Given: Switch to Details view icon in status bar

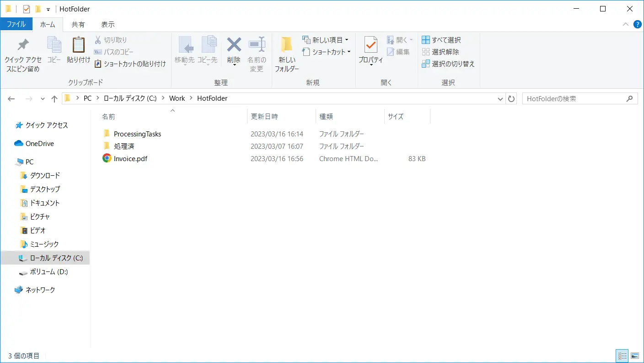Looking at the screenshot, I should click(622, 356).
